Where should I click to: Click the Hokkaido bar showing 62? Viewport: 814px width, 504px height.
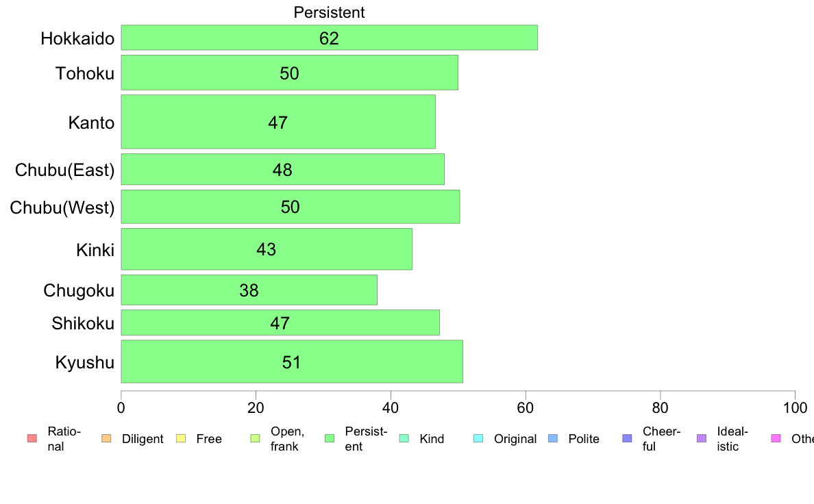(329, 38)
